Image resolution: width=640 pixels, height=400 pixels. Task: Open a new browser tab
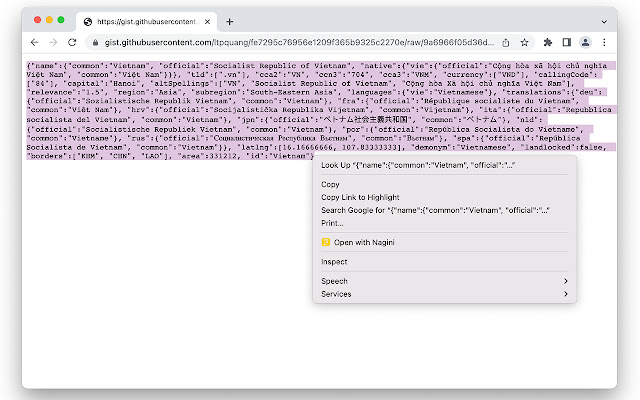click(229, 21)
